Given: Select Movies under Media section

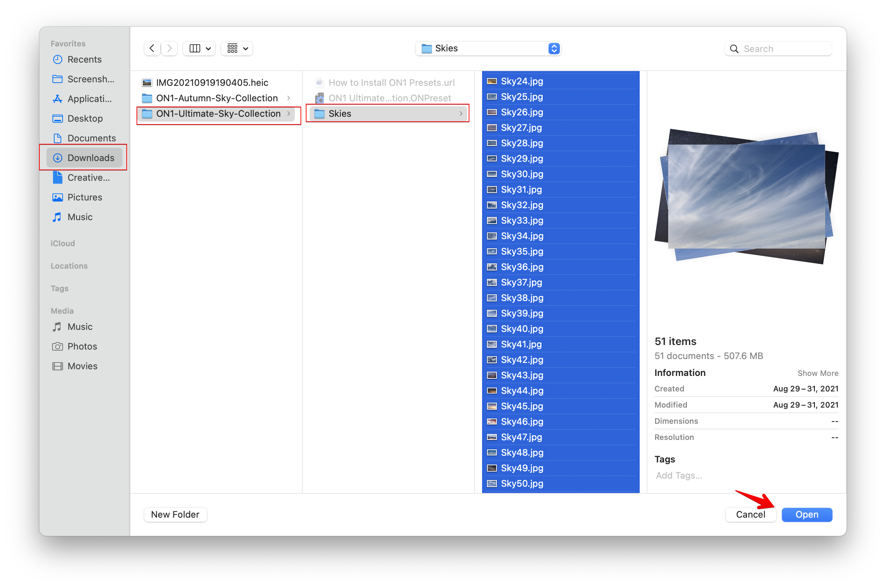Looking at the screenshot, I should 82,366.
